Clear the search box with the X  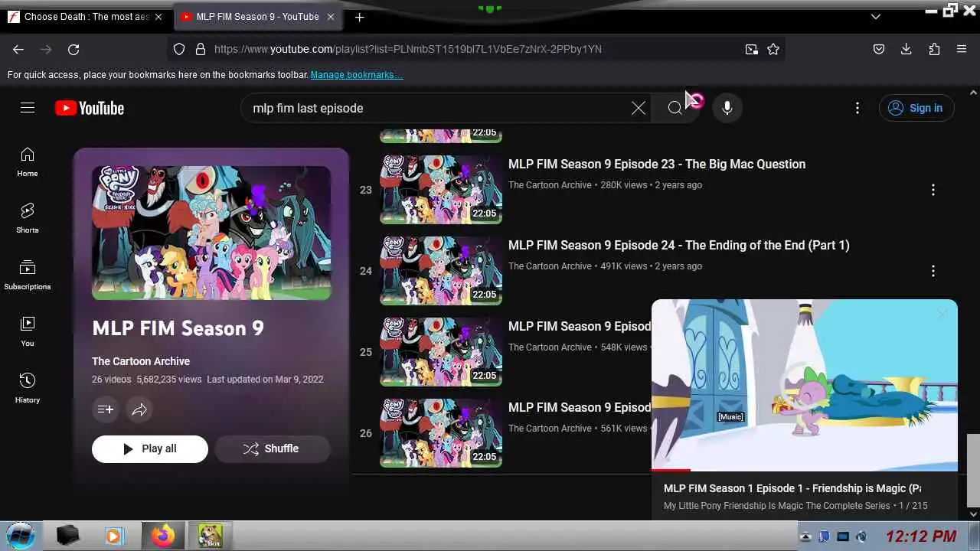[638, 108]
